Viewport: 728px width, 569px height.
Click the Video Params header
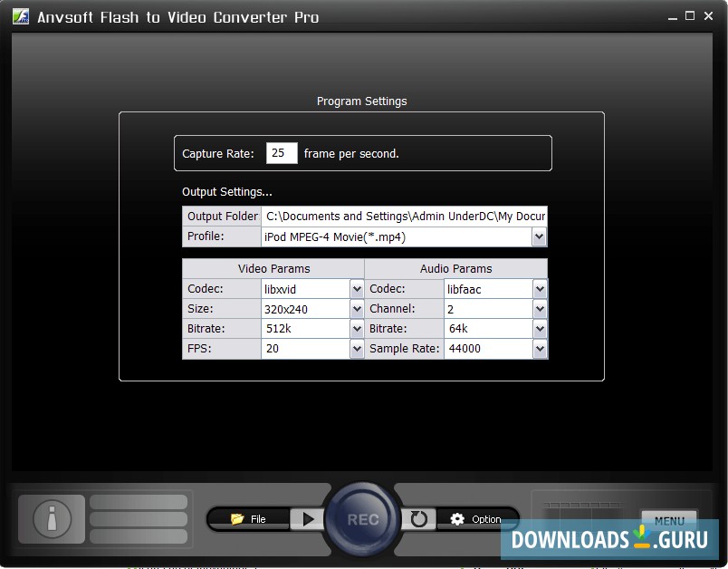[273, 268]
